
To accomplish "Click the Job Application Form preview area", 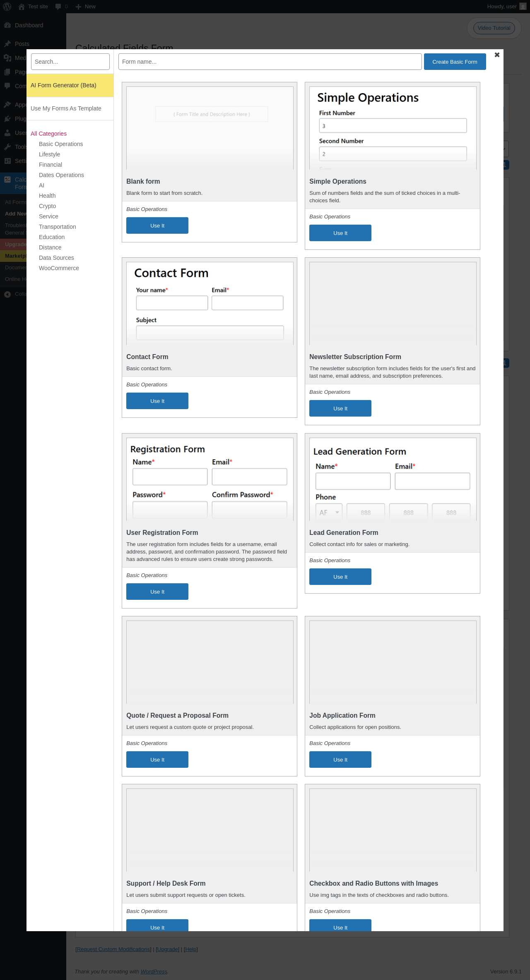I will click(x=393, y=662).
